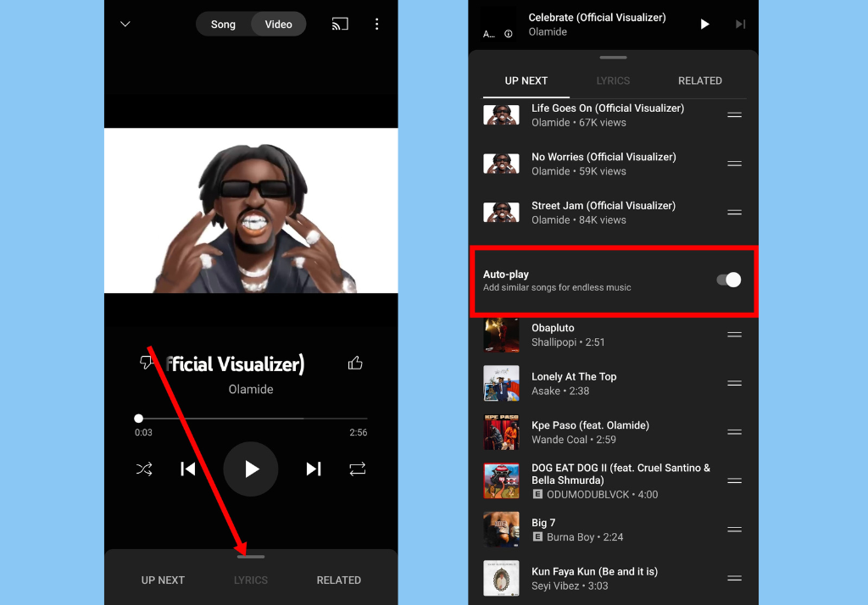868x605 pixels.
Task: Dislike the song with thumbs-down icon
Action: point(146,363)
